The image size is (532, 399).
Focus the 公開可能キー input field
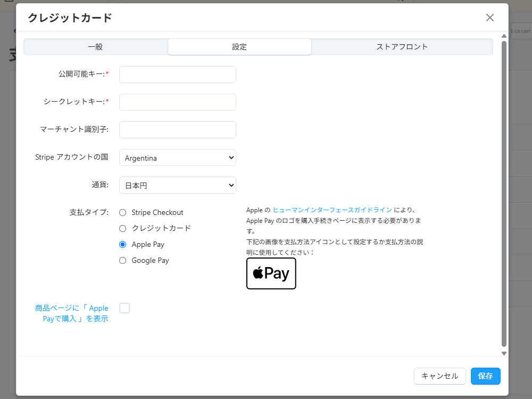(x=177, y=75)
